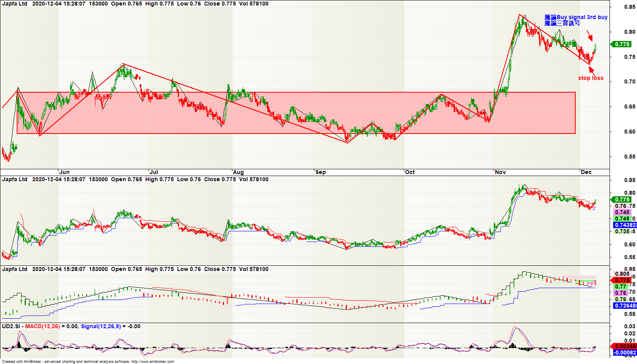Click the blue Buy signal 3rd buy annotation

(582, 17)
